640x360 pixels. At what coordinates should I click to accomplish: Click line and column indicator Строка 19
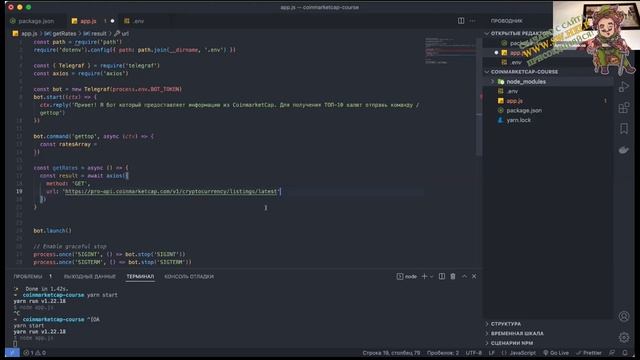pyautogui.click(x=391, y=353)
